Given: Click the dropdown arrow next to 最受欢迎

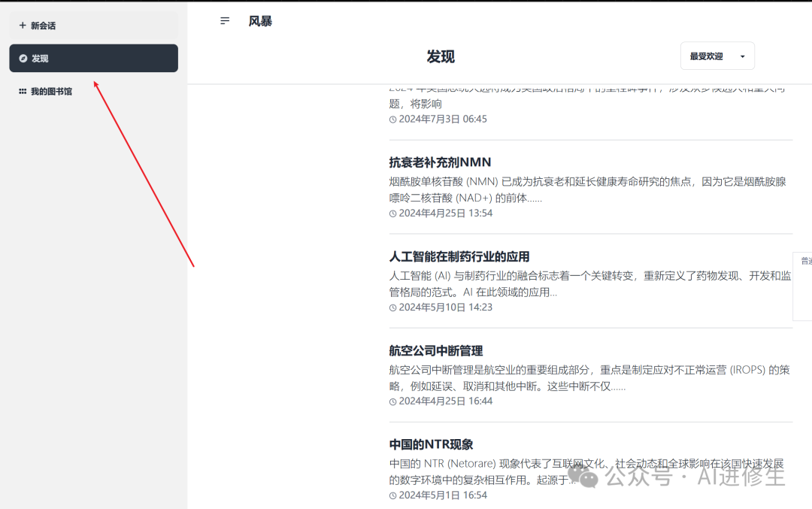Looking at the screenshot, I should click(x=743, y=56).
